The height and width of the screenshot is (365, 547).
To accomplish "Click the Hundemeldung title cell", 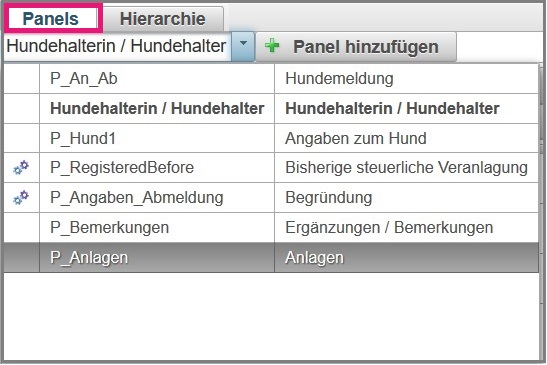I will pyautogui.click(x=406, y=79).
